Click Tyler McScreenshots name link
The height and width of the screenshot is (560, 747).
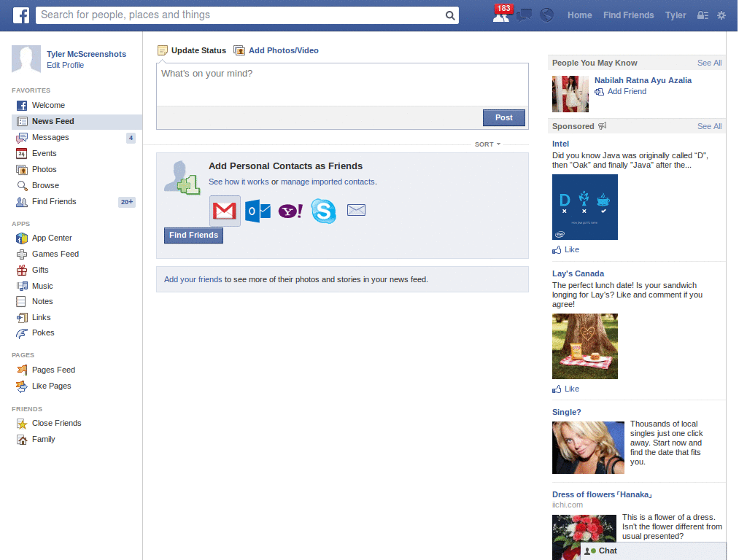(86, 54)
